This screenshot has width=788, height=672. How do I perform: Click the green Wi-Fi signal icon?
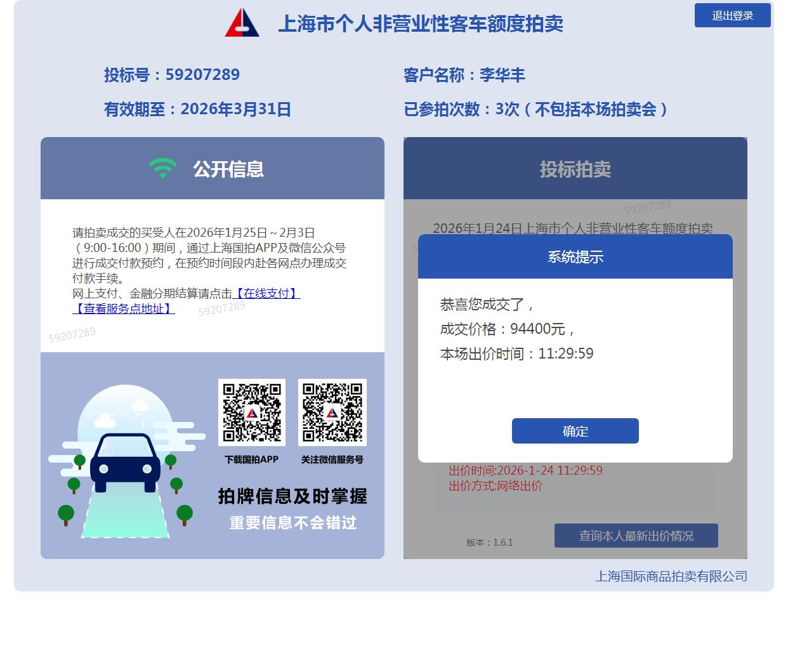click(x=162, y=168)
